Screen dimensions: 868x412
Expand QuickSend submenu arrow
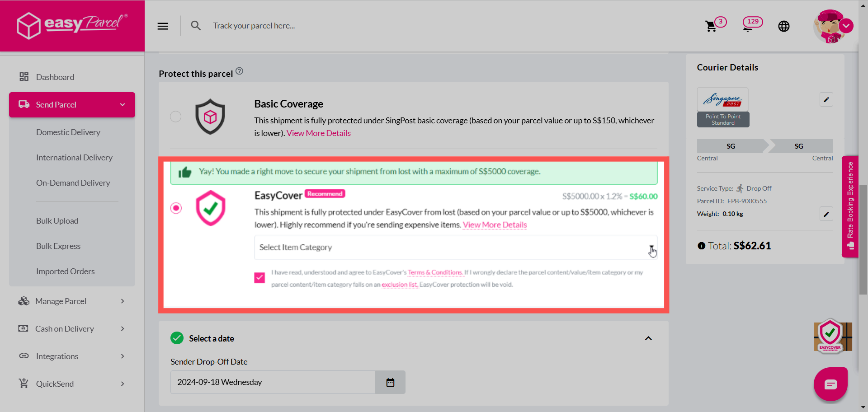(x=123, y=384)
